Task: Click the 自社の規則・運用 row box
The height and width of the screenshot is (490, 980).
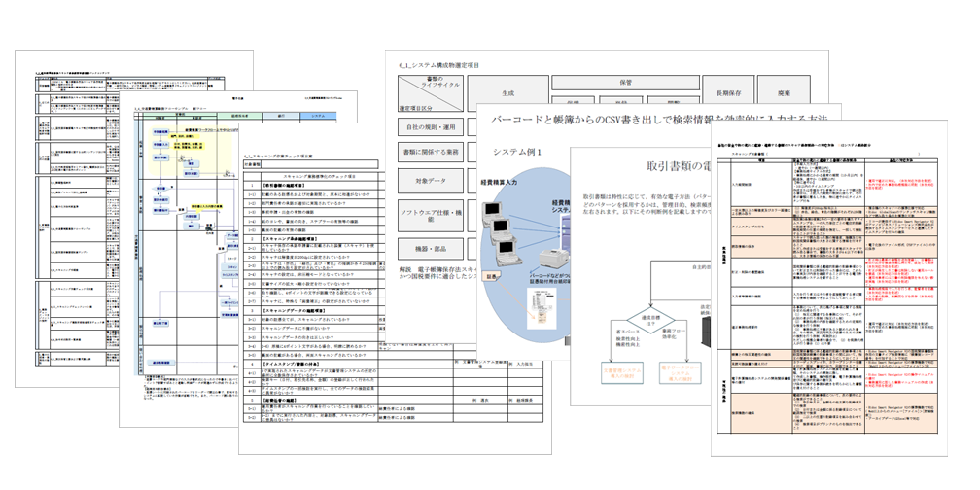Action: (429, 125)
